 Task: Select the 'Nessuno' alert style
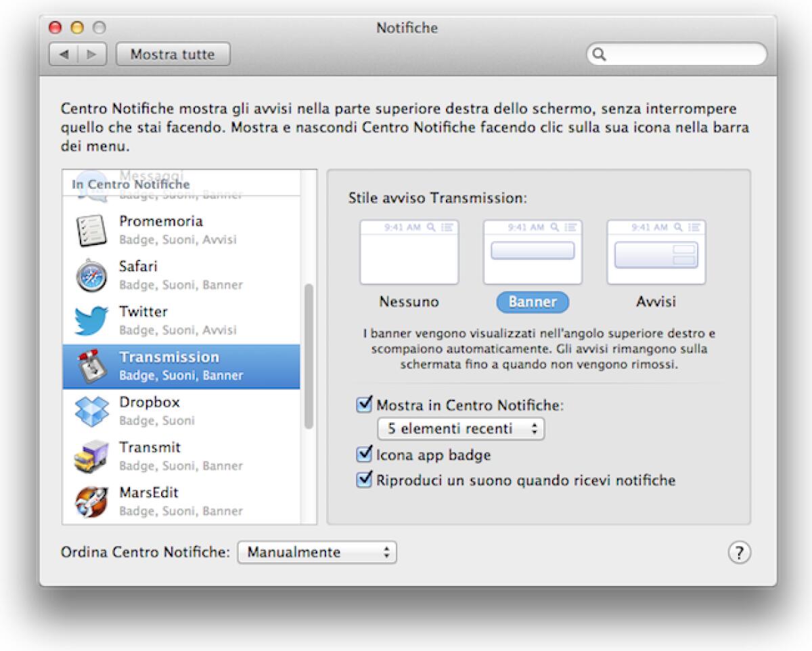pos(409,251)
